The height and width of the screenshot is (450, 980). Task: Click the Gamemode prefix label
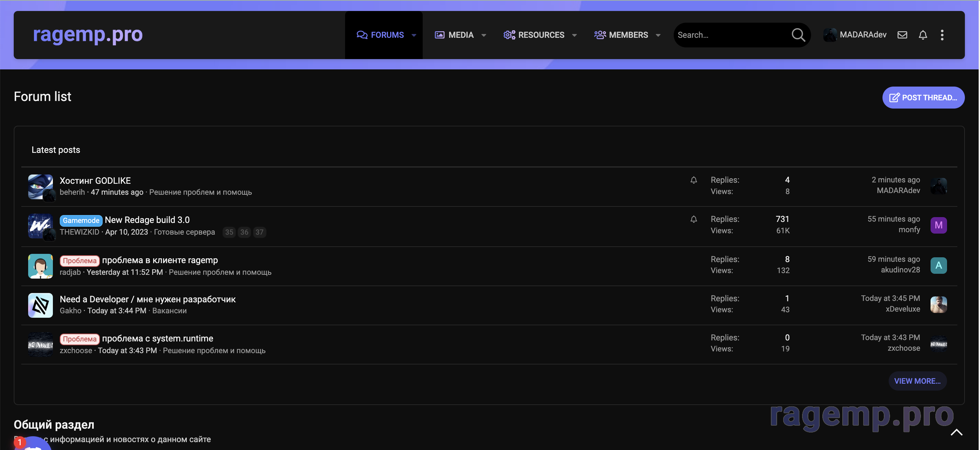click(x=81, y=221)
